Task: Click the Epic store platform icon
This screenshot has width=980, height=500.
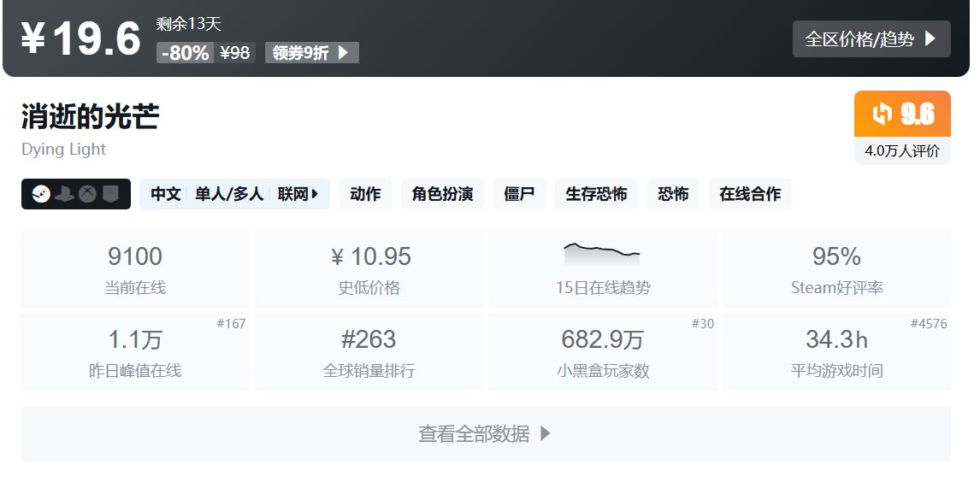Action: pos(110,194)
